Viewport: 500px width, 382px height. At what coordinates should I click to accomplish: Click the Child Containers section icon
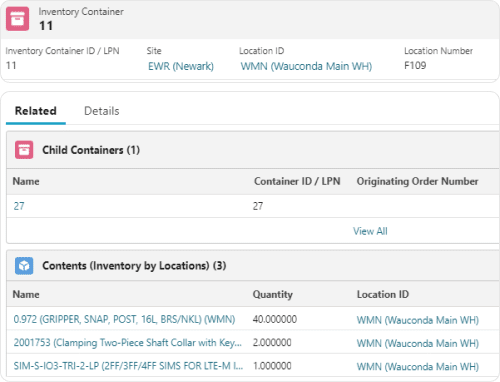(24, 150)
